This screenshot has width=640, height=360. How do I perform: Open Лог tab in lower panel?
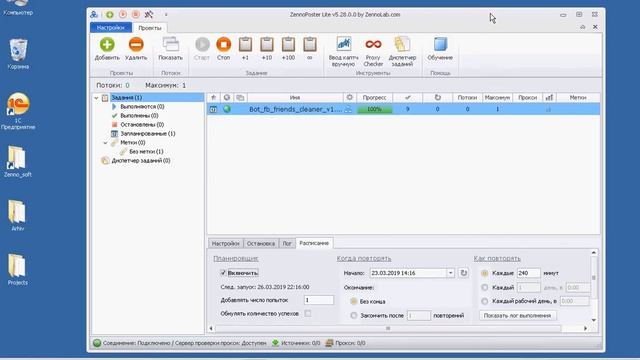click(x=287, y=243)
